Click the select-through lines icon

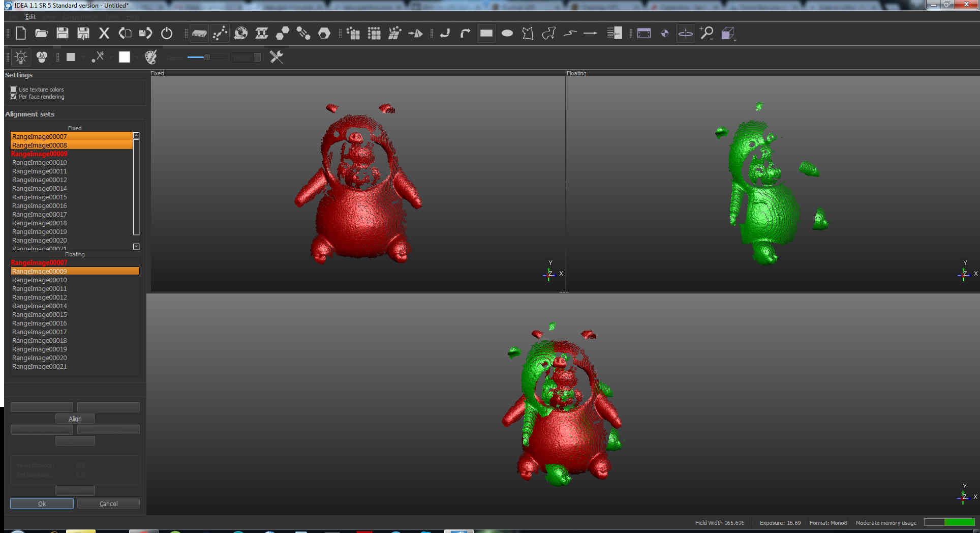(x=615, y=34)
